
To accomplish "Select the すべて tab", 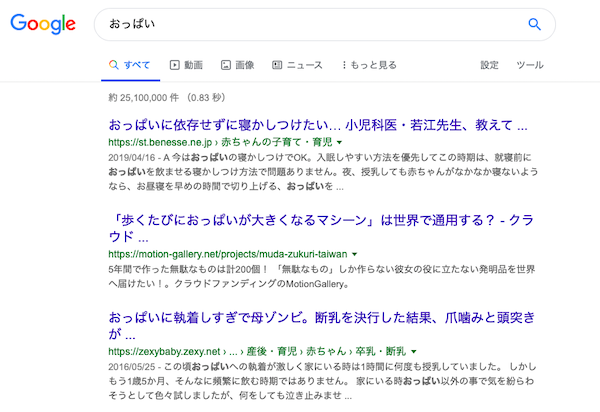I will [130, 65].
